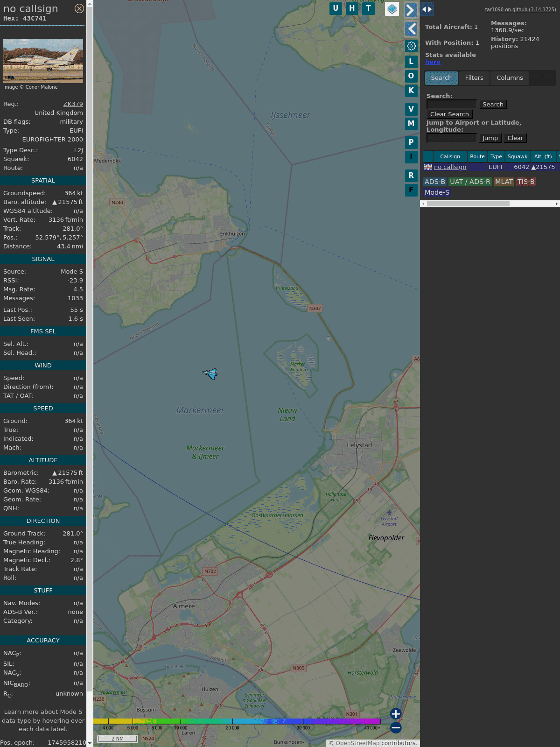Screen dimensions: 560x747
Task: Switch to the Search tab
Action: (x=441, y=78)
